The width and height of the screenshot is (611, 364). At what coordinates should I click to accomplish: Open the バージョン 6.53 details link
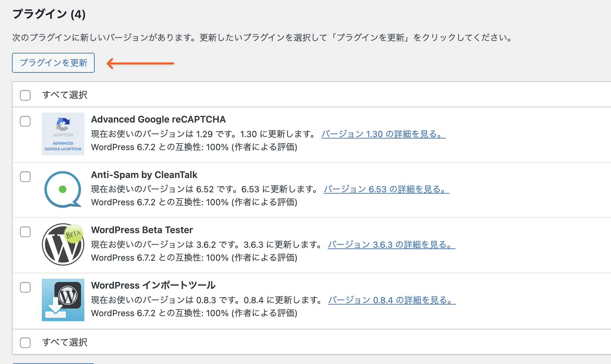(386, 189)
